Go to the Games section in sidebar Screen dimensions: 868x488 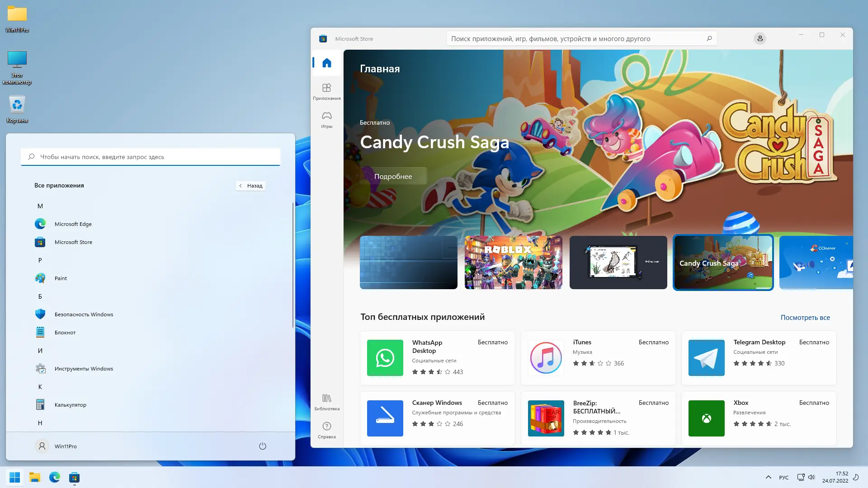pos(326,120)
